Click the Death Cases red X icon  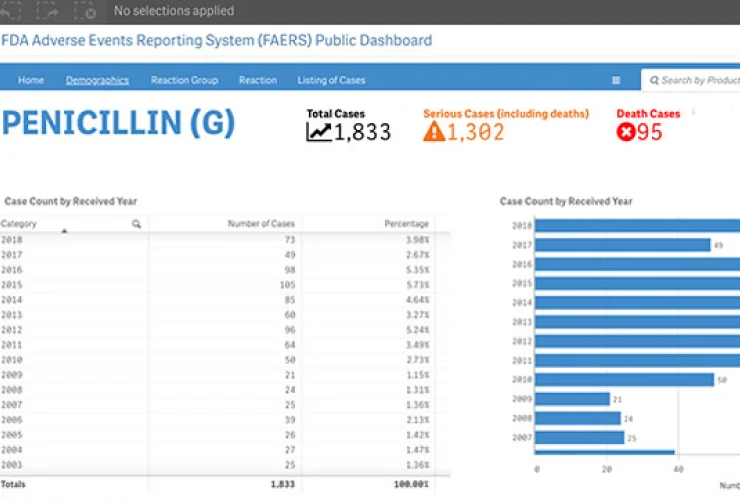point(625,132)
